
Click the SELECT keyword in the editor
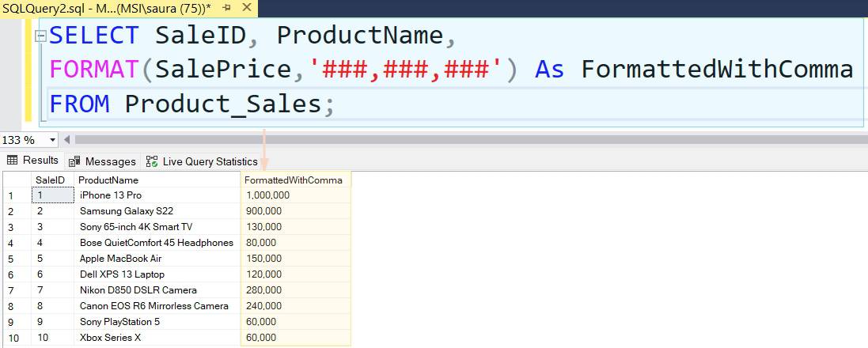coord(94,36)
